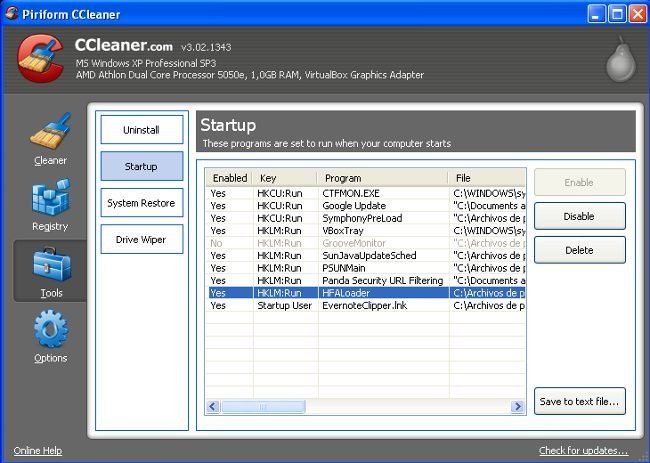
Task: Click the Tools toolbox icon
Action: [x=49, y=264]
